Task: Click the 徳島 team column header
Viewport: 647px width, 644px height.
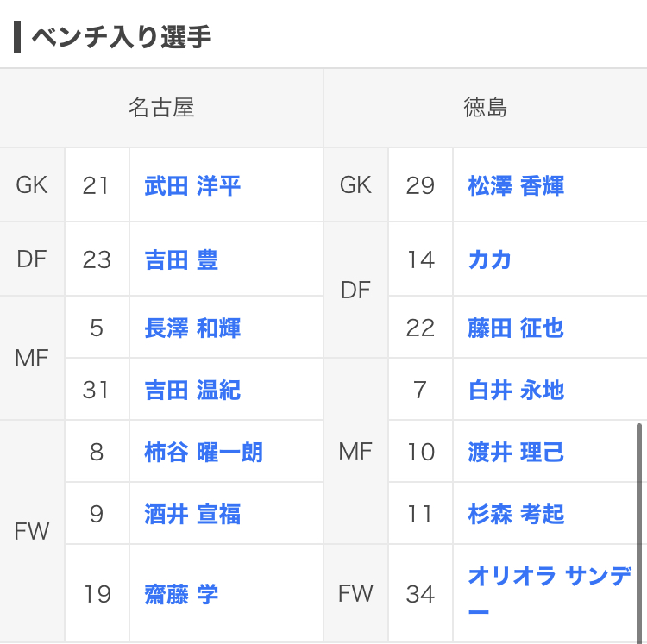Action: pos(485,108)
